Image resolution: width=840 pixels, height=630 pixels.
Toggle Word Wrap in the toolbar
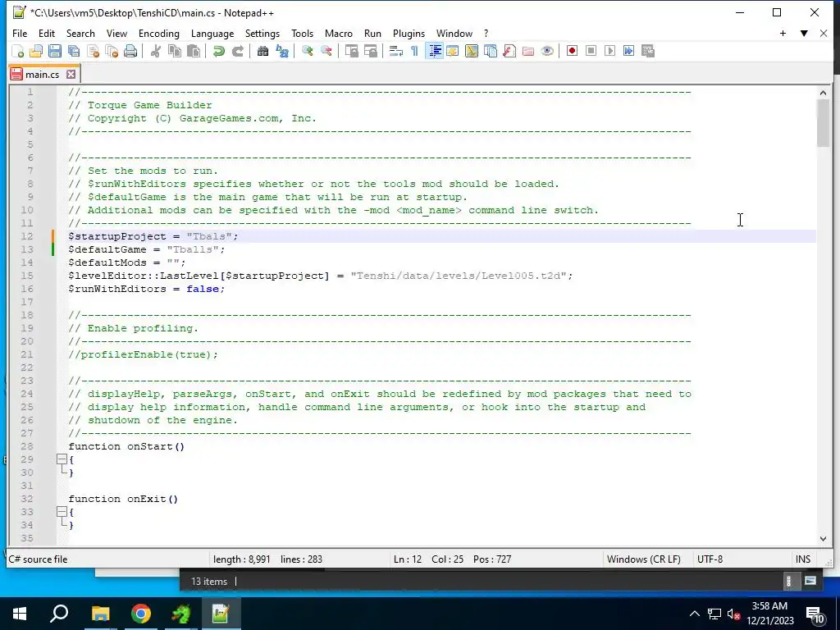396,51
